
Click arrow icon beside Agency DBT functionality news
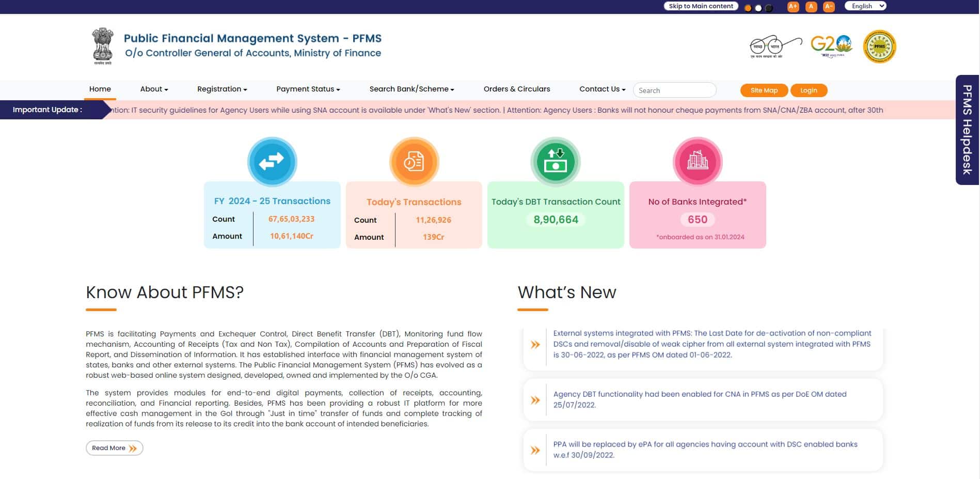point(535,400)
